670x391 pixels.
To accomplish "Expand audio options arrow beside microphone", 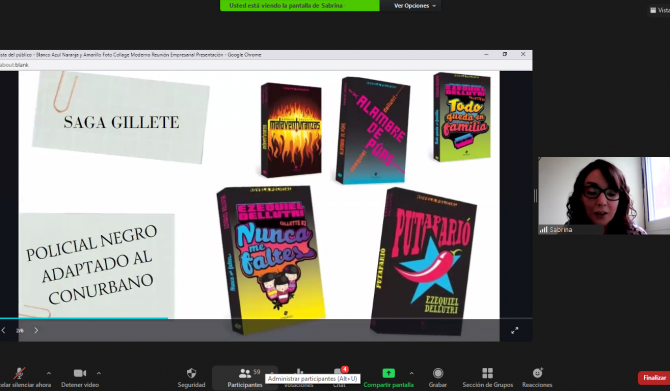I will click(48, 373).
